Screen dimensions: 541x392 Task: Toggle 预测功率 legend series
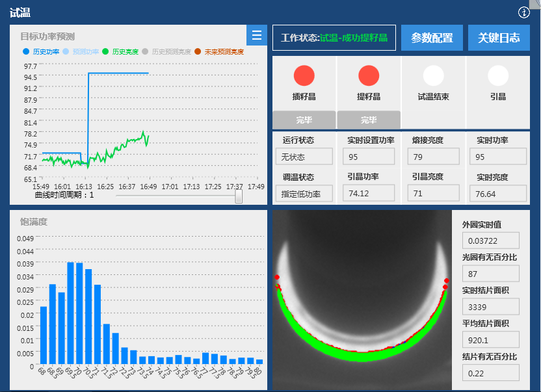click(82, 51)
